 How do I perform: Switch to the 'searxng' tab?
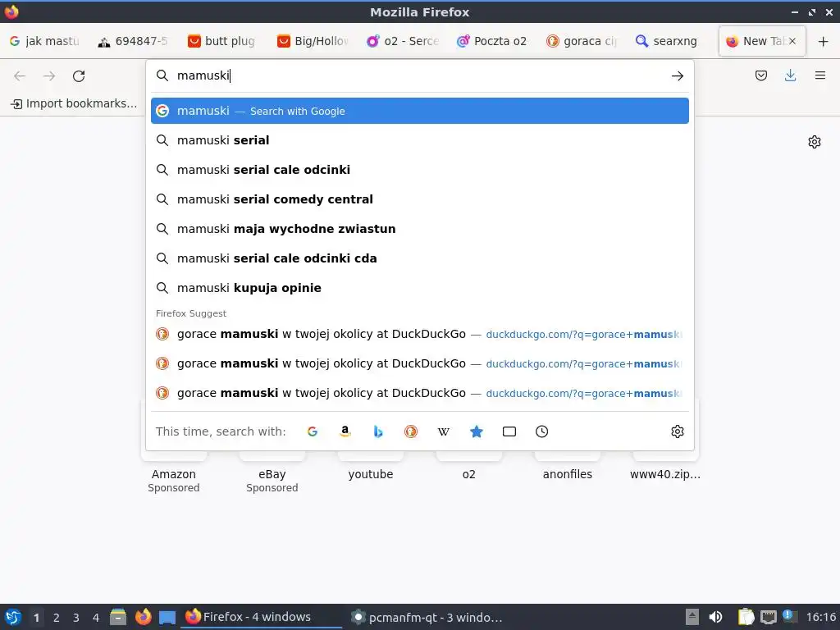click(x=671, y=41)
